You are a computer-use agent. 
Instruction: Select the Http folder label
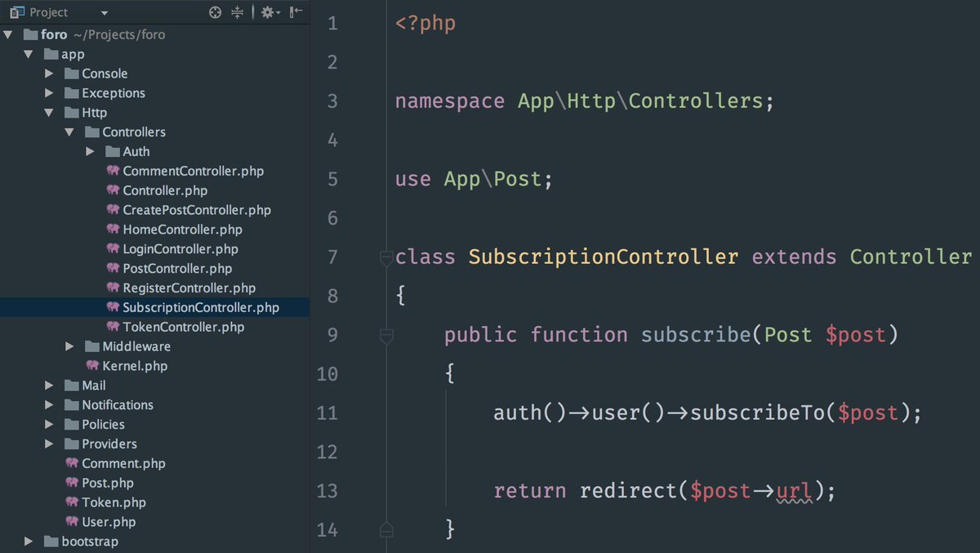click(94, 113)
